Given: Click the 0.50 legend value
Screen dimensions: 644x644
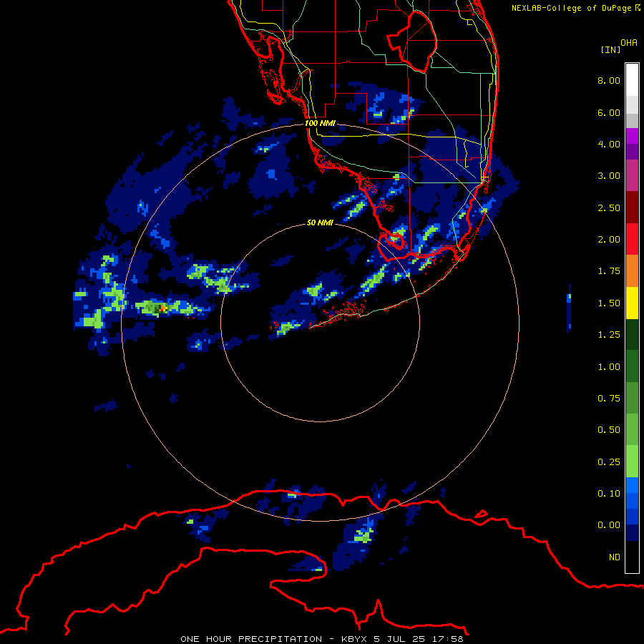Looking at the screenshot, I should click(x=609, y=430).
